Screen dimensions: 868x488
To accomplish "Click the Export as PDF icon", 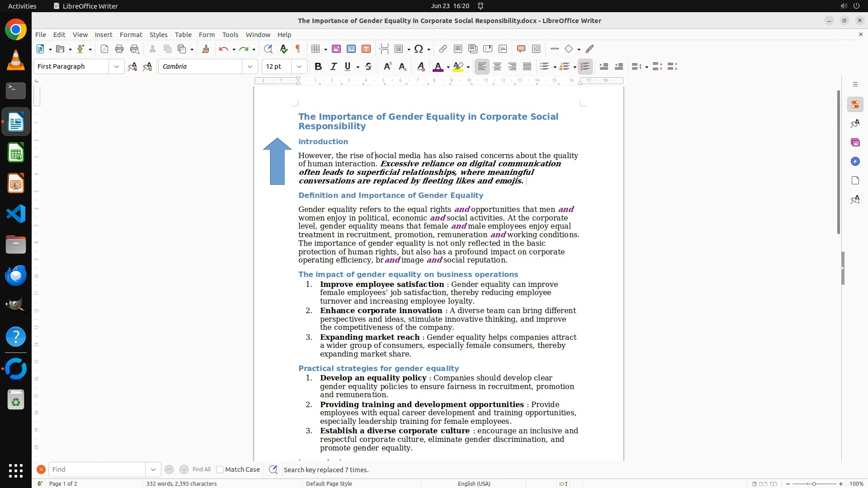I will (x=104, y=49).
